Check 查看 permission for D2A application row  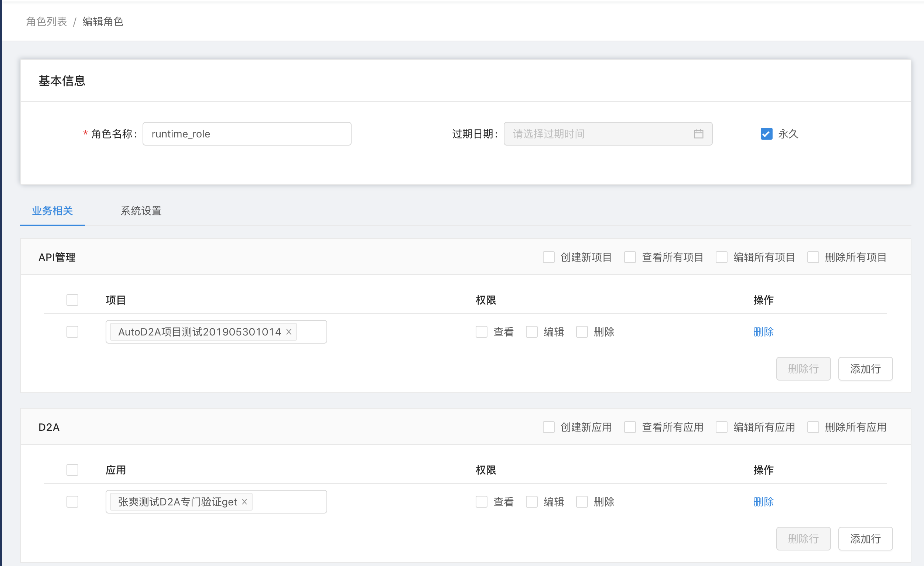(482, 502)
